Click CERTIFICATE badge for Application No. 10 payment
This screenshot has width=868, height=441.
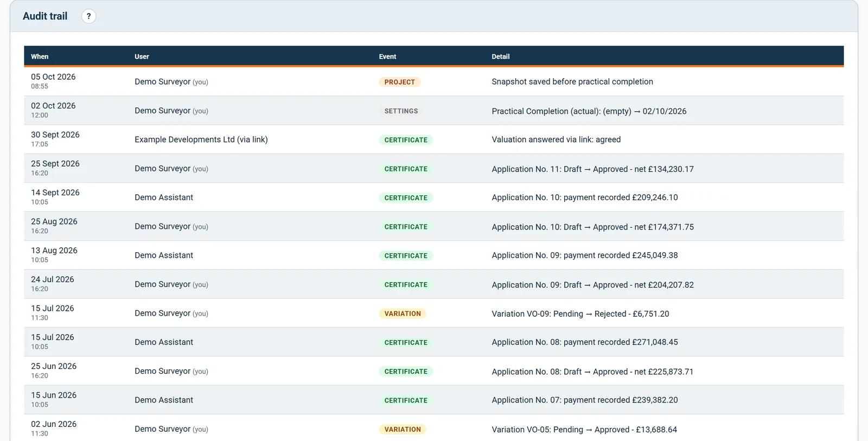pos(406,197)
